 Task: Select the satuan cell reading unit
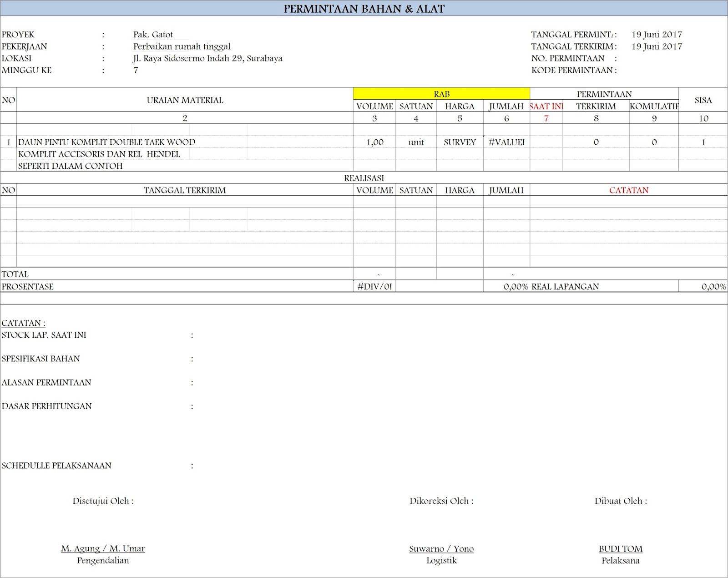point(416,142)
